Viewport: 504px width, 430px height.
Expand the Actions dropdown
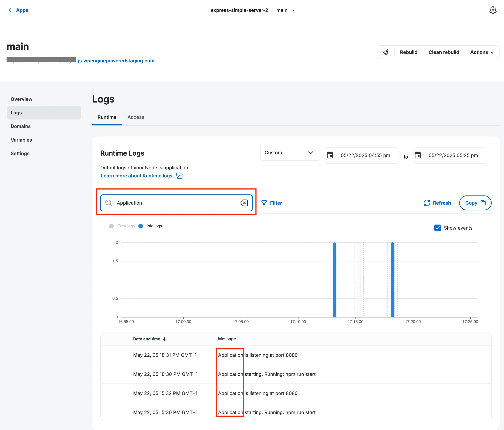(x=482, y=52)
